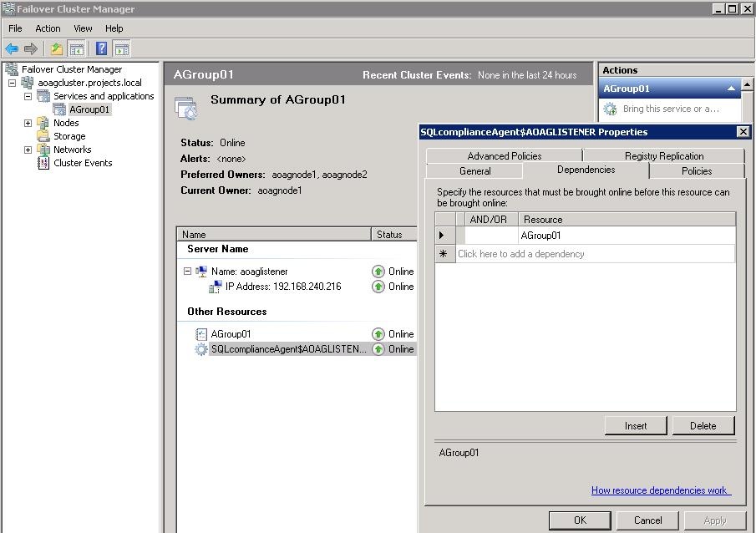Open the How resource dependencies work link

[660, 490]
